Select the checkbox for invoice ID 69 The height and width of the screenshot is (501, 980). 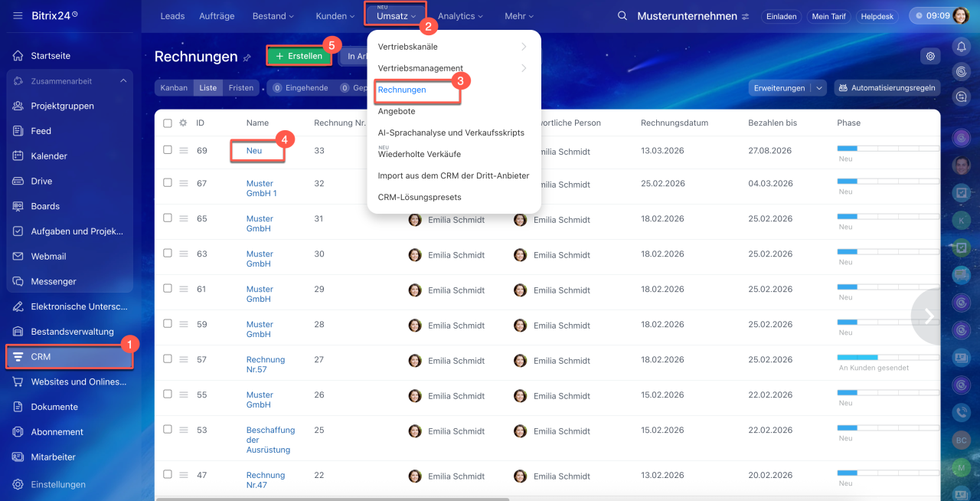coord(168,150)
